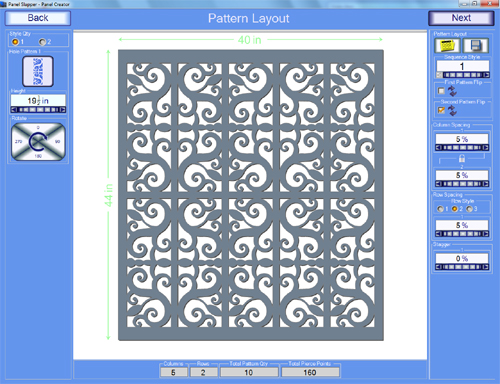Click the 44 in height dimension label
Screen dimensions: 500x384
pos(108,195)
